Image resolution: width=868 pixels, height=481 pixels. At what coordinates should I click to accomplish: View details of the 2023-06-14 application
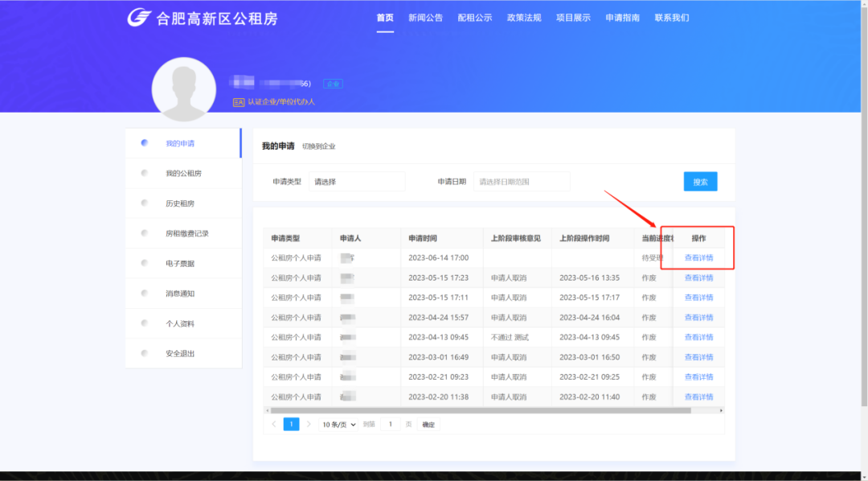[x=698, y=257]
